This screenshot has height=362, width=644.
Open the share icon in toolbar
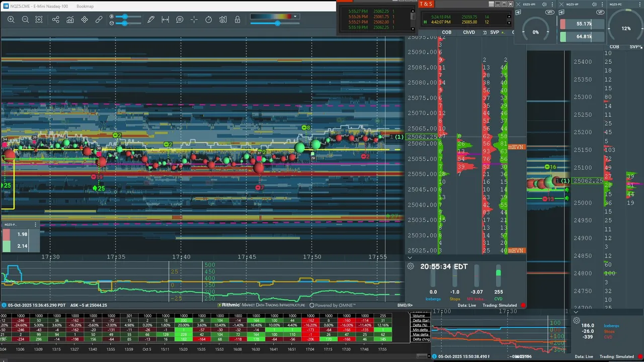56,20
